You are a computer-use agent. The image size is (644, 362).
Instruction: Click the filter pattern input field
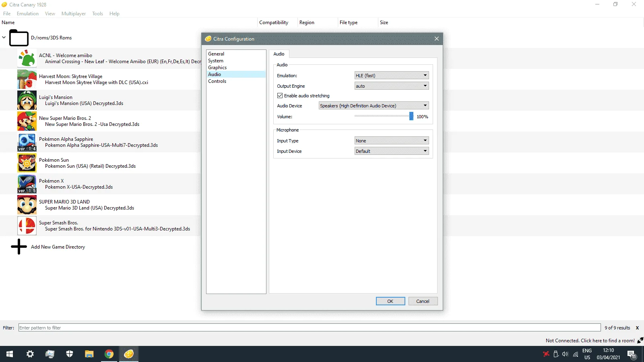[310, 328]
